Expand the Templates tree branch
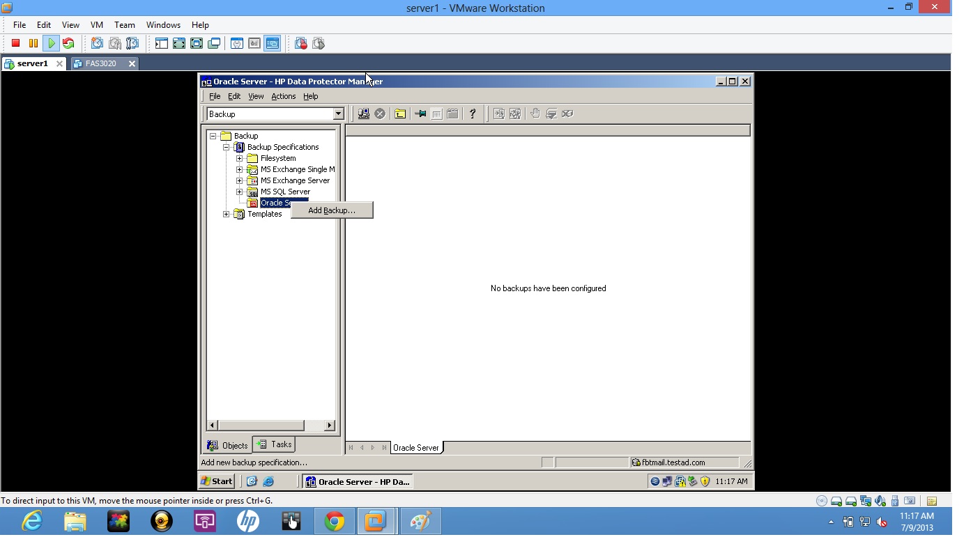 (226, 214)
